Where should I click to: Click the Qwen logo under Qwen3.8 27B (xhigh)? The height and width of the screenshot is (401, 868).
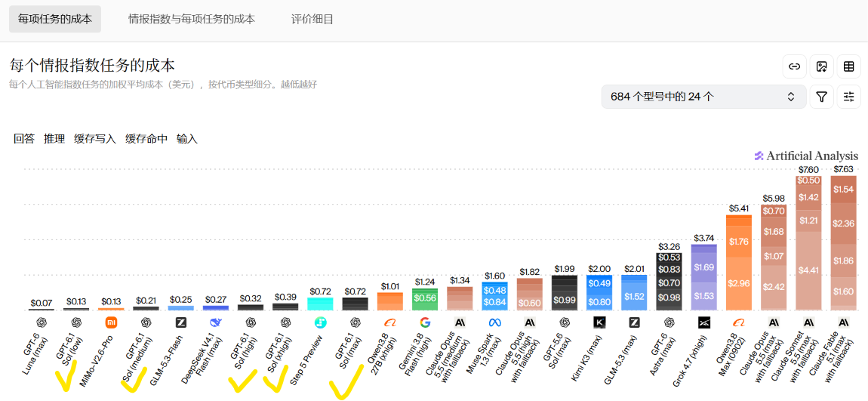(389, 322)
